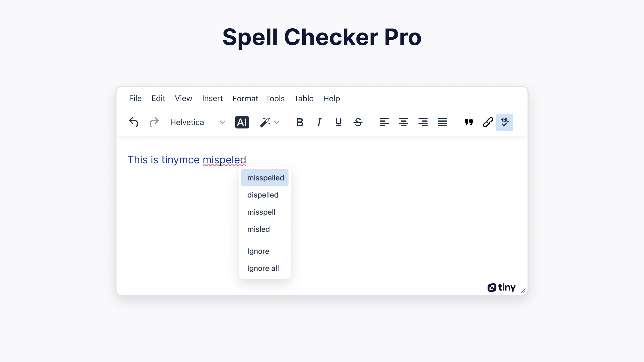Toggle underline formatting

point(339,122)
